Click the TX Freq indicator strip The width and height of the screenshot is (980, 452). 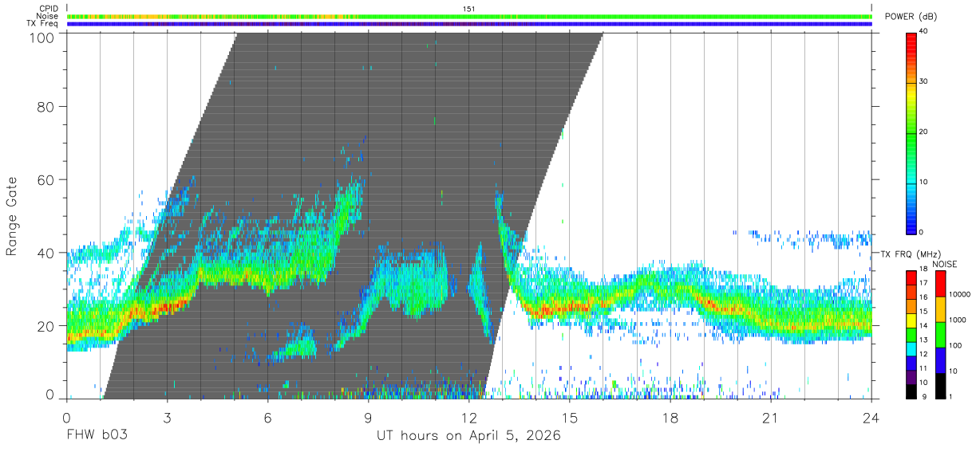pyautogui.click(x=469, y=24)
